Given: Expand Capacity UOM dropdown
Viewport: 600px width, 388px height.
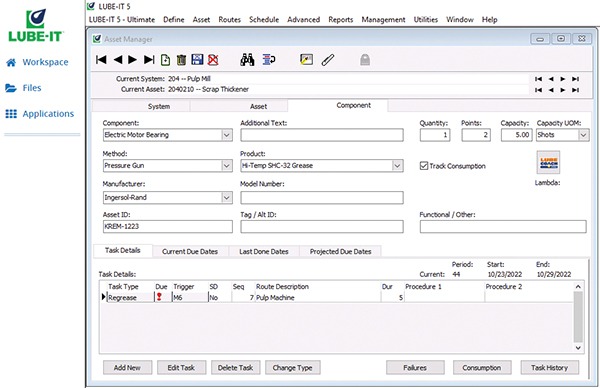Looking at the screenshot, I should click(583, 135).
